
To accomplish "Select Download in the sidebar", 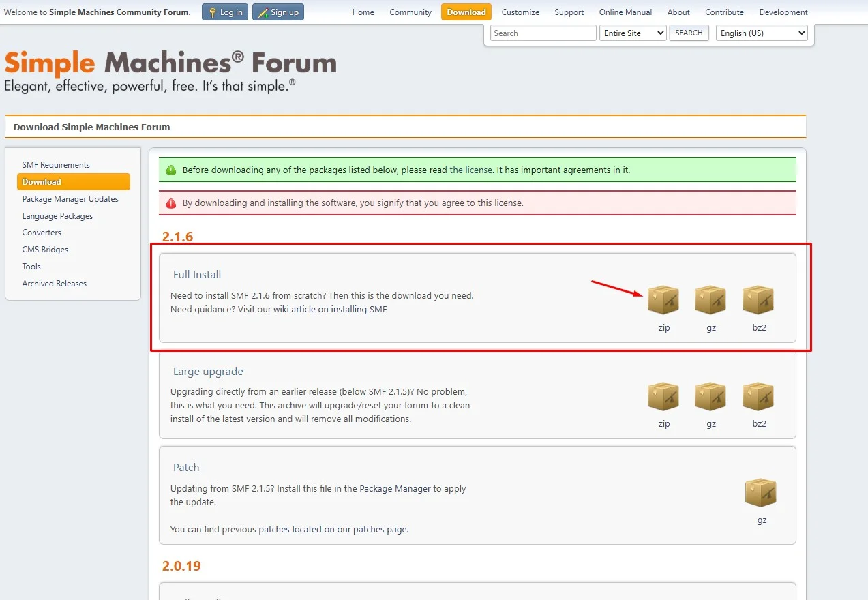I will click(74, 182).
